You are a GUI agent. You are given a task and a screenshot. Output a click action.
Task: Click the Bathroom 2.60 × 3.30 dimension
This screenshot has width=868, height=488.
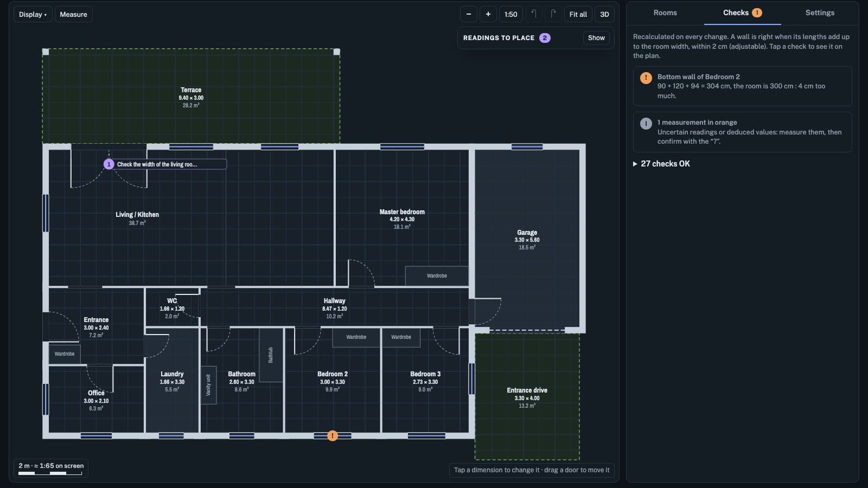point(242,382)
